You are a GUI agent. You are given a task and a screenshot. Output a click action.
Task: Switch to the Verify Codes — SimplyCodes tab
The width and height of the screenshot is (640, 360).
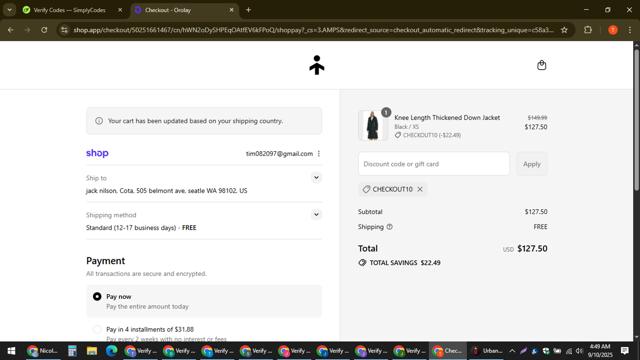pyautogui.click(x=73, y=10)
